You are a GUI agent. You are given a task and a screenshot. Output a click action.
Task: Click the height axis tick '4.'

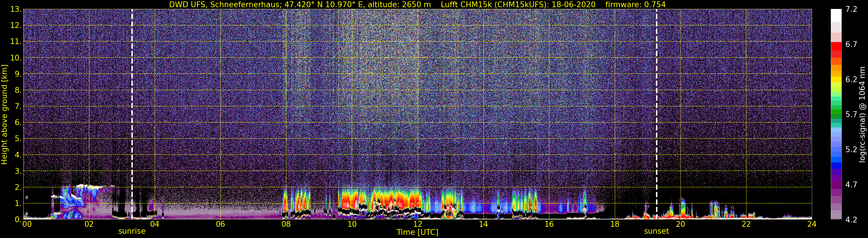click(x=18, y=155)
